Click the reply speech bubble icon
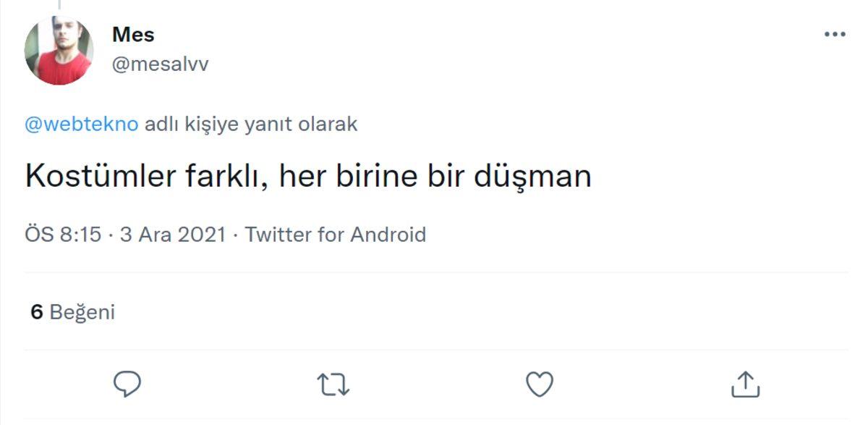 pos(127,384)
